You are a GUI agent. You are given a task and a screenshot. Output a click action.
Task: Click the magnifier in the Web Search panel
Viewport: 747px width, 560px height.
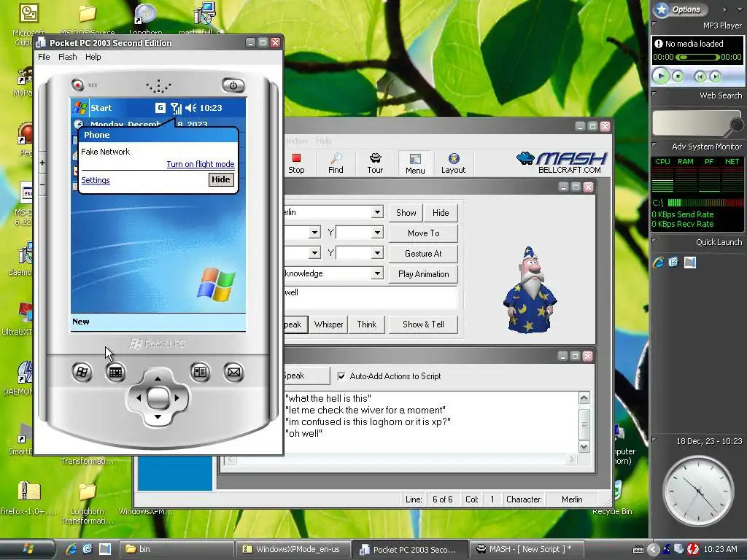736,125
